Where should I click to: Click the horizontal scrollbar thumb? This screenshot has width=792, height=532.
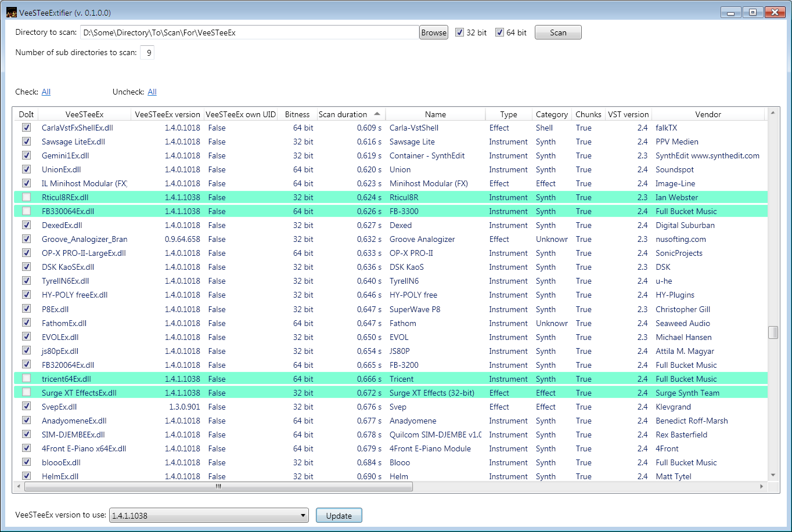[x=218, y=487]
